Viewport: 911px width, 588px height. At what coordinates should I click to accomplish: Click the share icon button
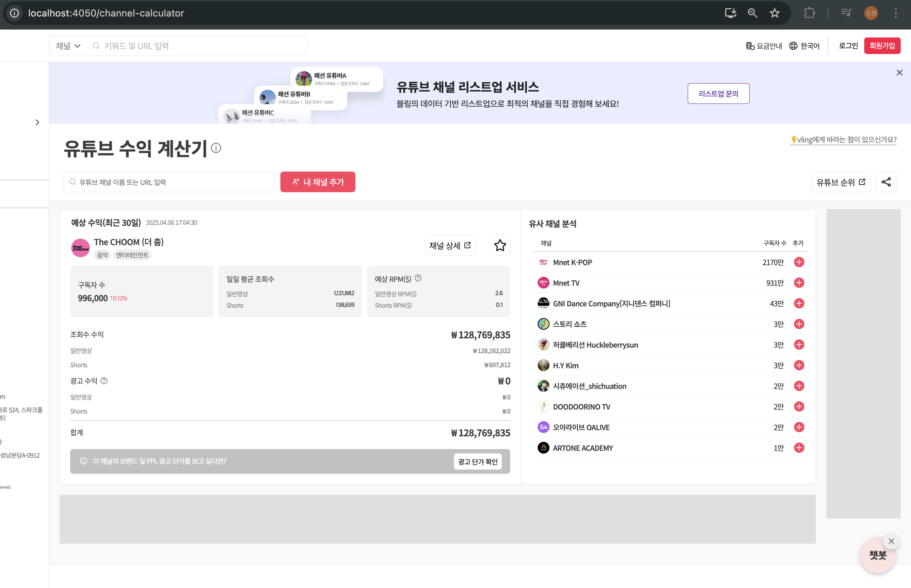(886, 182)
